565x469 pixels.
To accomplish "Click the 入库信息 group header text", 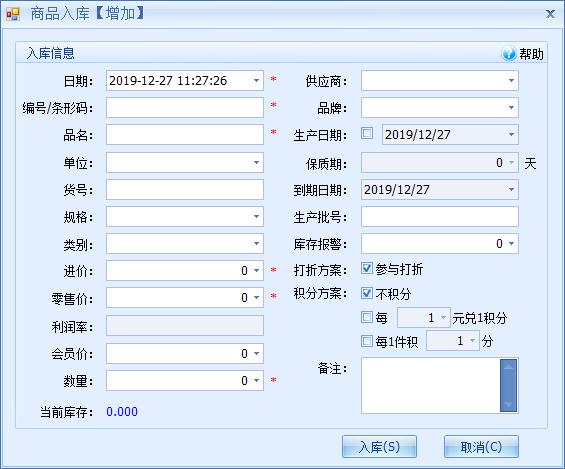I will 50,53.
